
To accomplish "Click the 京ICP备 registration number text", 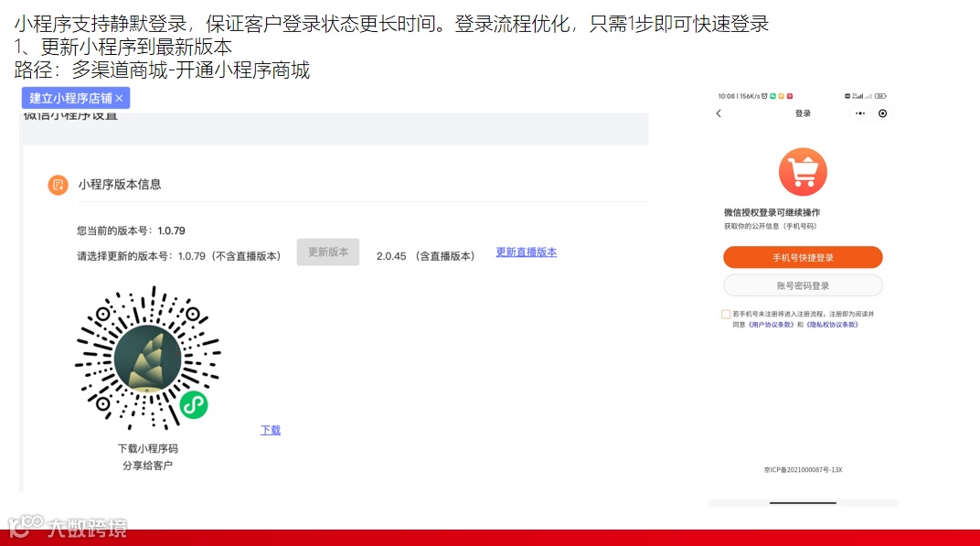I will (x=804, y=470).
